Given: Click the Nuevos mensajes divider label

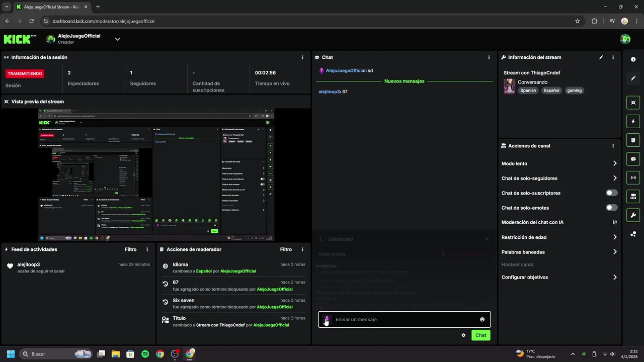Looking at the screenshot, I should (x=405, y=81).
